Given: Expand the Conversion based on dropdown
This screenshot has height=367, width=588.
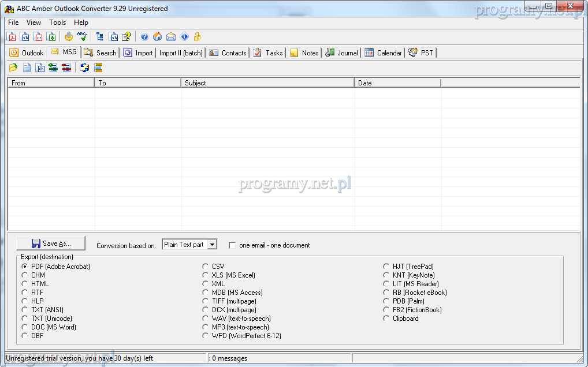Looking at the screenshot, I should [212, 245].
